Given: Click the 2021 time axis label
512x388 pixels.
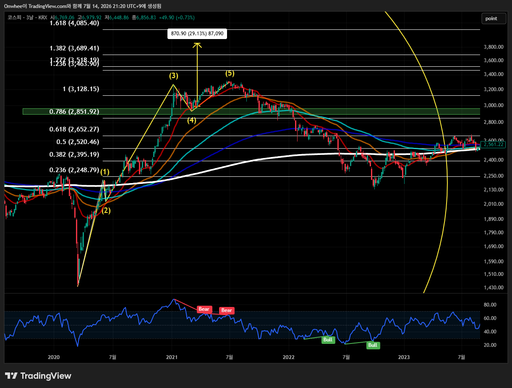Looking at the screenshot, I should [x=172, y=357].
